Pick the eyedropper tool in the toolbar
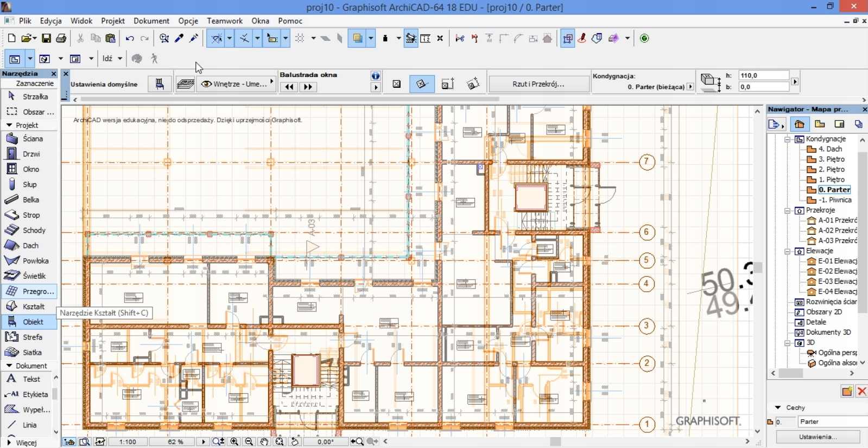This screenshot has height=448, width=868. click(x=179, y=39)
